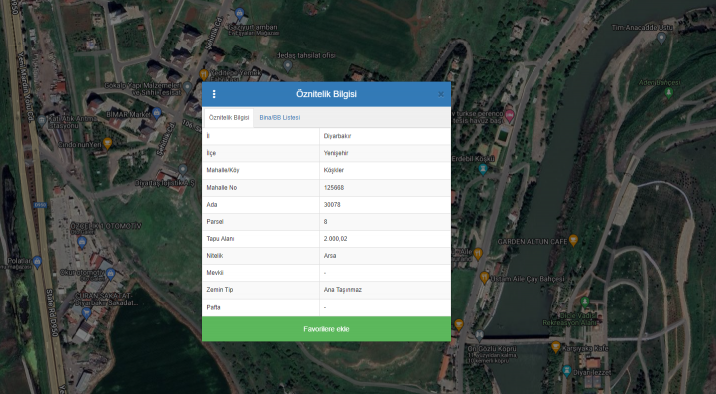The image size is (716, 394).
Task: Click the BİMAR Market shopping pin
Action: coord(157,112)
